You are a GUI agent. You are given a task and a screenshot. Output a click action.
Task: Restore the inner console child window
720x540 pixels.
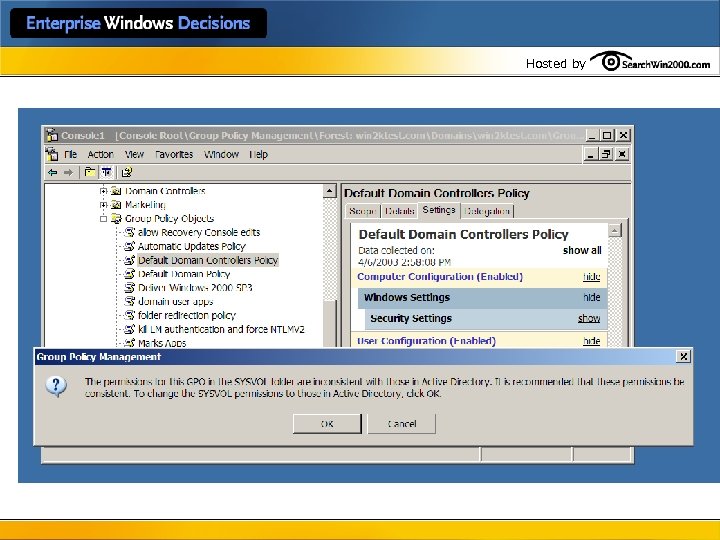[x=606, y=154]
